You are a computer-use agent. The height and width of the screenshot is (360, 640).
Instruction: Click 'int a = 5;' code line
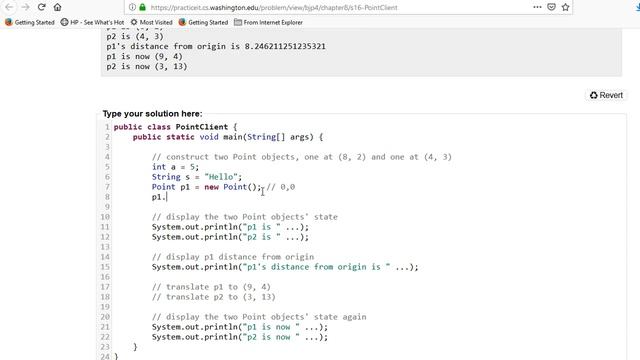click(x=175, y=167)
